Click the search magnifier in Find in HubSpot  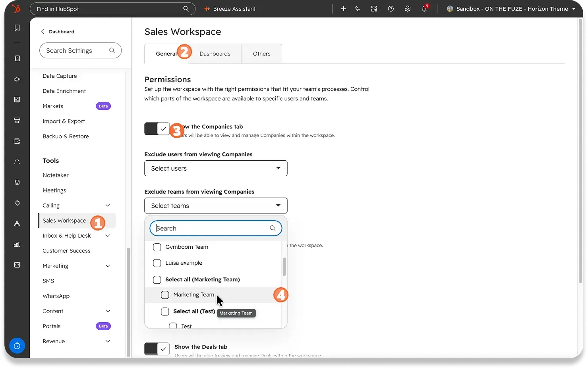(186, 9)
